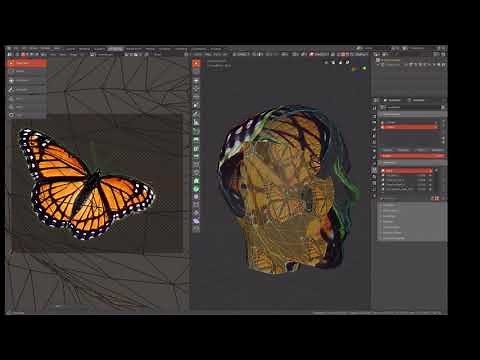Select the Scale tool in 3D viewport toolbar
This screenshot has height=360, width=480.
tap(196, 97)
